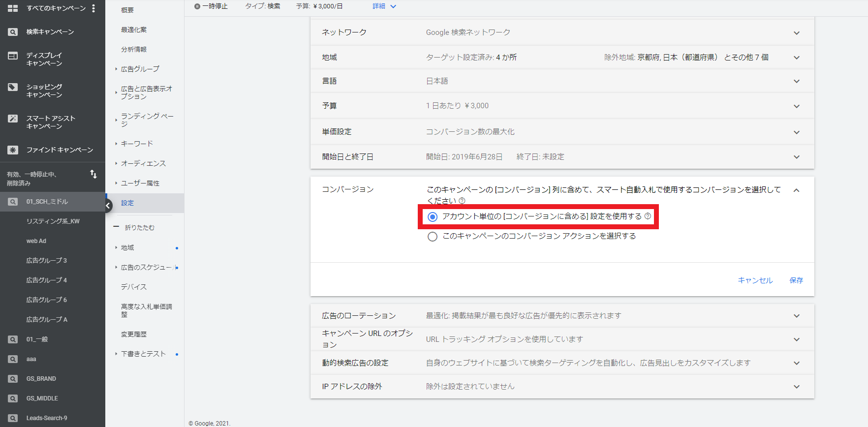Select the 検索キャンペーン magnifier icon

13,32
